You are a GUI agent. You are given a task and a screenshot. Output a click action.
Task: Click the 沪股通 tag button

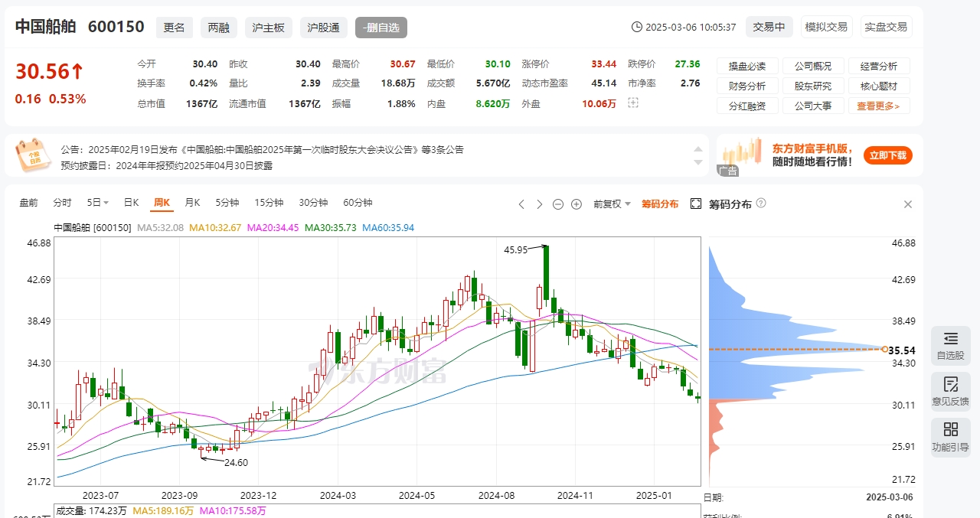324,28
